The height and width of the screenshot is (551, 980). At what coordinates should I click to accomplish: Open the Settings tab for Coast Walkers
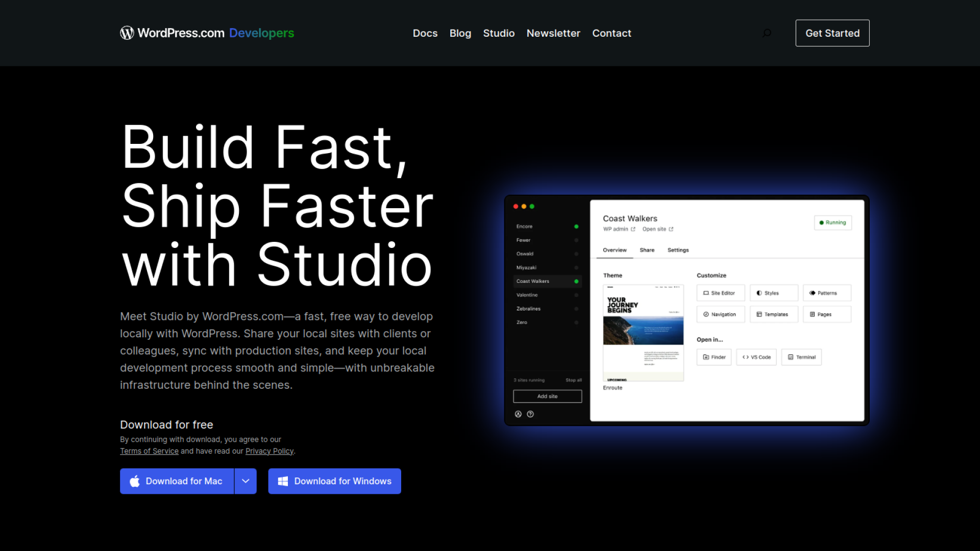coord(678,250)
